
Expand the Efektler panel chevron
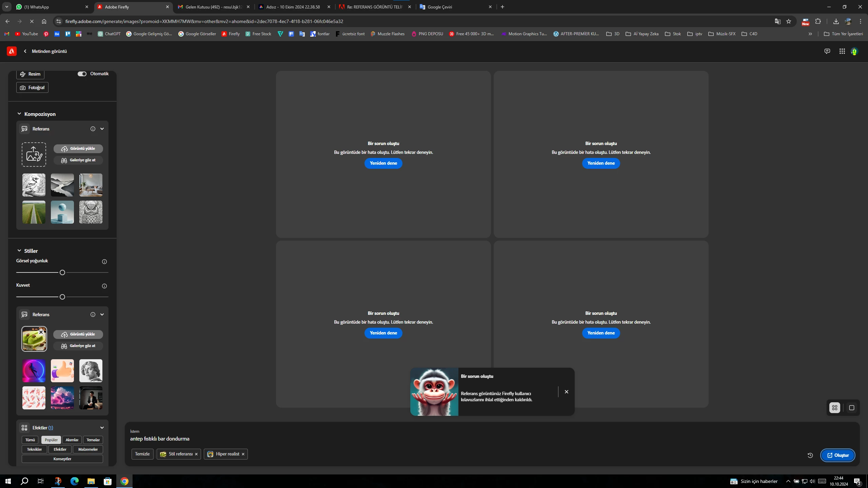pos(102,428)
